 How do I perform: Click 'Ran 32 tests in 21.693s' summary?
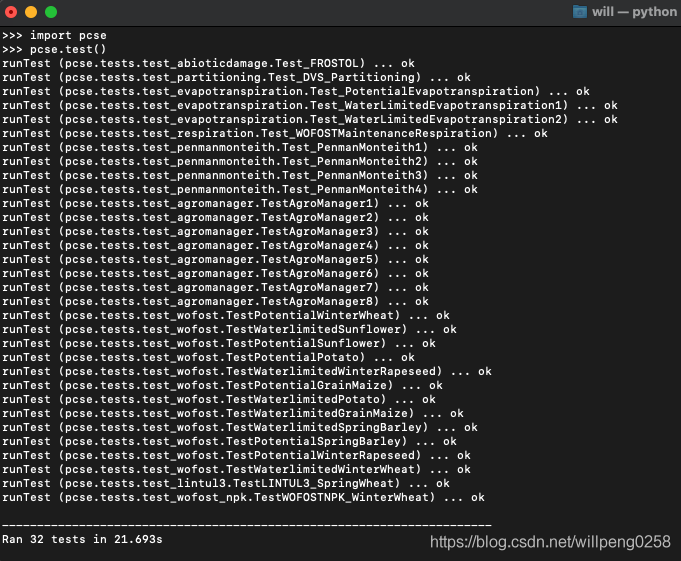pyautogui.click(x=82, y=539)
